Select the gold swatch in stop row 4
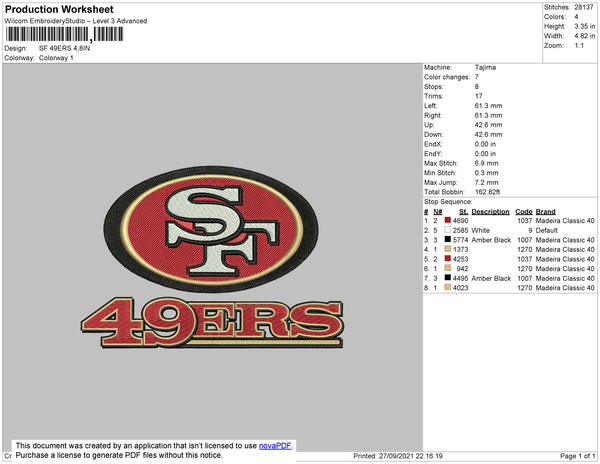The image size is (600, 464). pyautogui.click(x=447, y=249)
